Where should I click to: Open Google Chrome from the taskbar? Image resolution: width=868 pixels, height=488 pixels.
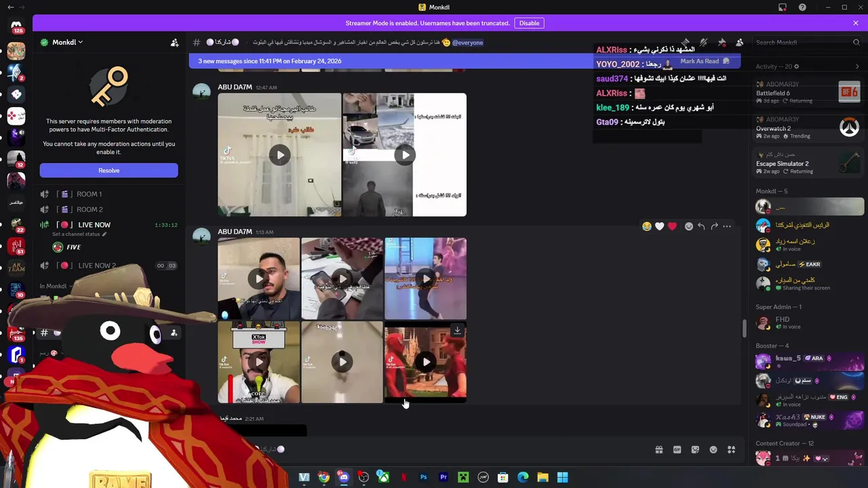(324, 477)
